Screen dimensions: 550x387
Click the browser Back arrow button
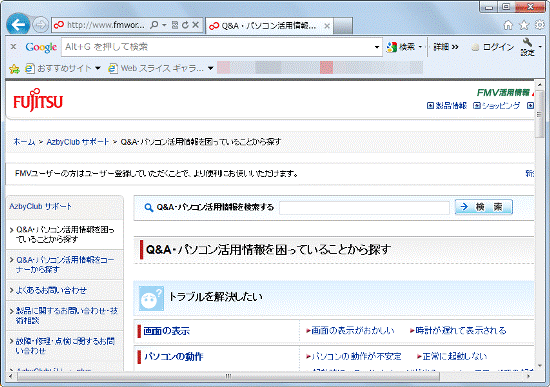pos(18,24)
